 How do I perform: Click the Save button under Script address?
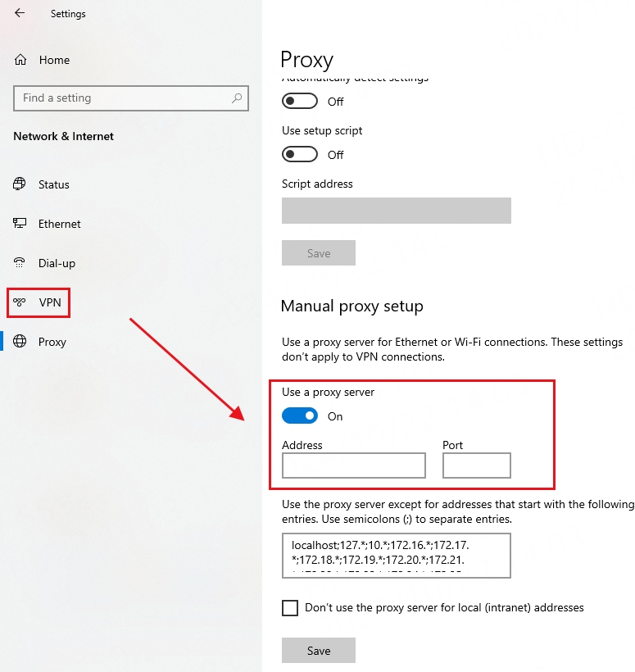319,253
